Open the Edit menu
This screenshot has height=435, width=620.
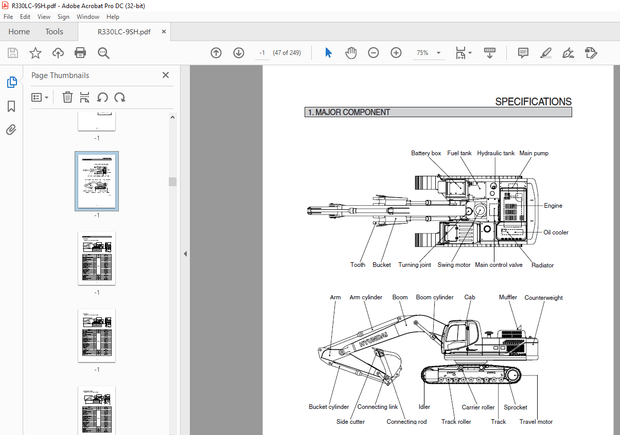pyautogui.click(x=24, y=17)
